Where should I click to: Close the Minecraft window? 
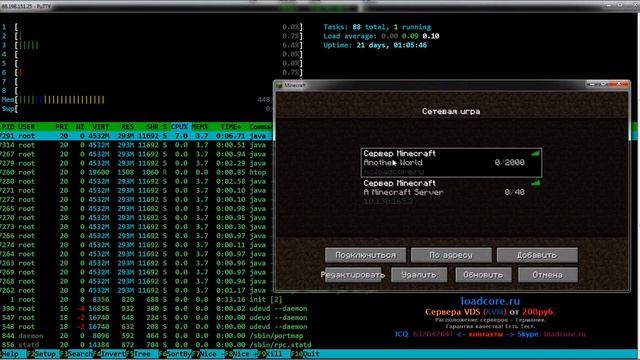pos(619,84)
